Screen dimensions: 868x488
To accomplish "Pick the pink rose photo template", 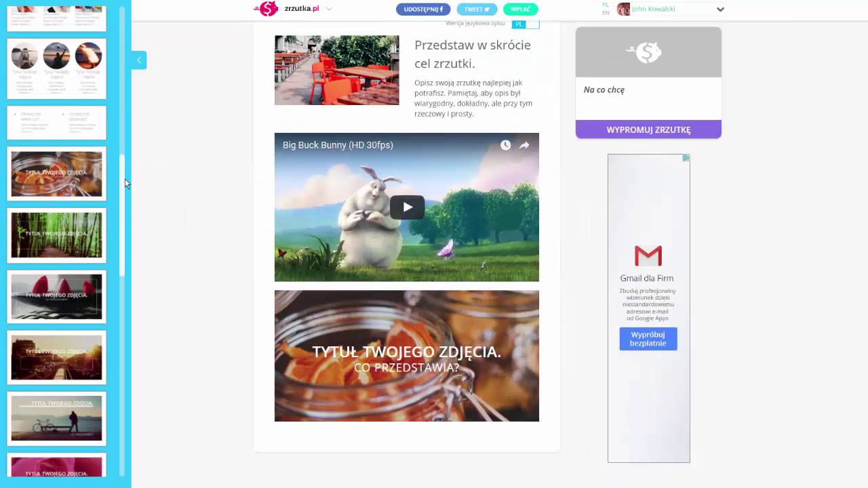I will (x=57, y=466).
